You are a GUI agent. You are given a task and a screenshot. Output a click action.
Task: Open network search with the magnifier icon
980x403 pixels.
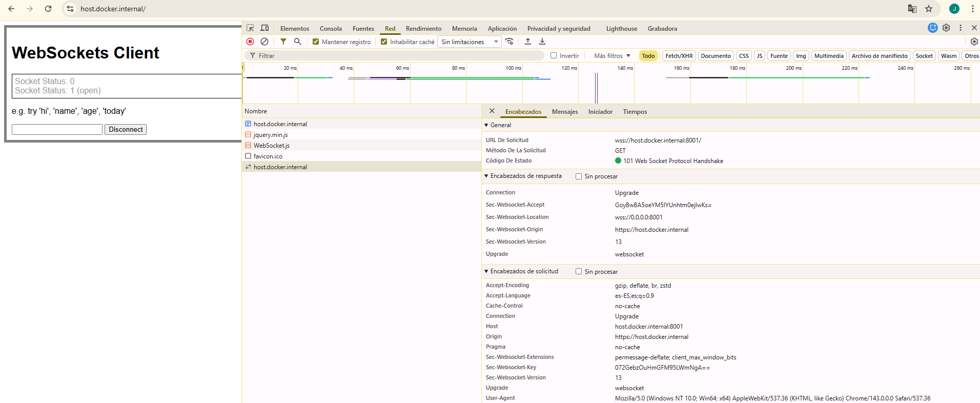pyautogui.click(x=298, y=42)
